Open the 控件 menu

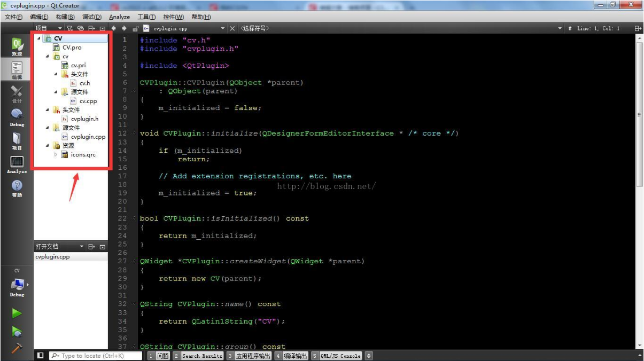click(173, 17)
